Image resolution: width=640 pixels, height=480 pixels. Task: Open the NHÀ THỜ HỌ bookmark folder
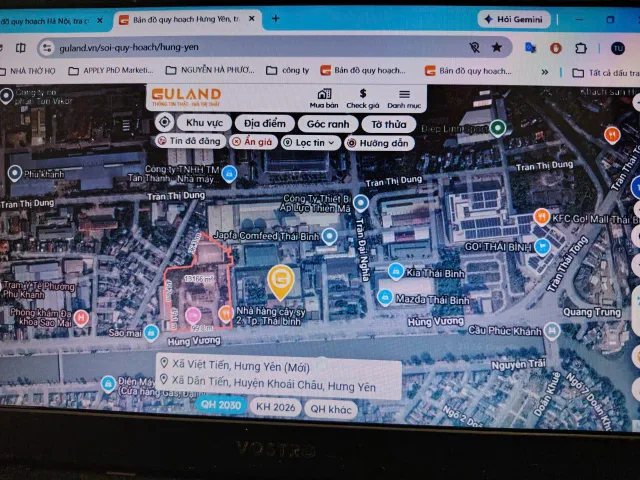click(27, 71)
